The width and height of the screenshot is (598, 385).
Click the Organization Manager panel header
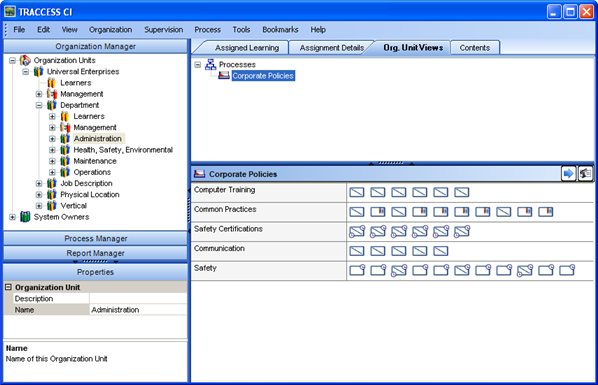coord(95,46)
